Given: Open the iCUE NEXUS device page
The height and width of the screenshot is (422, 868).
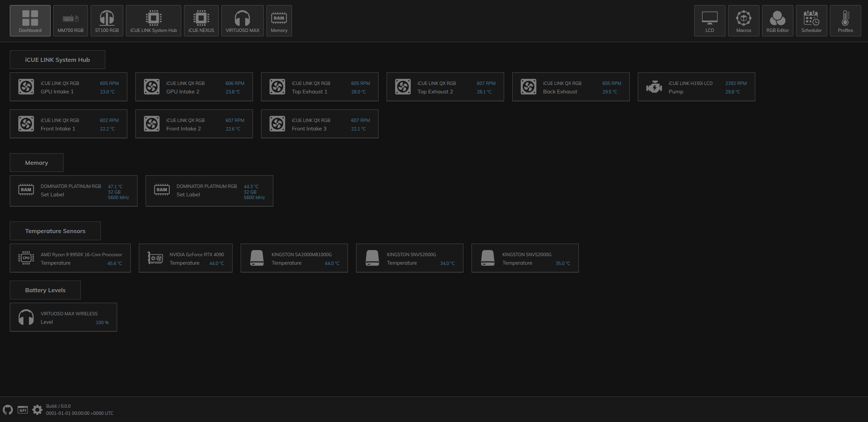Looking at the screenshot, I should click(x=201, y=21).
